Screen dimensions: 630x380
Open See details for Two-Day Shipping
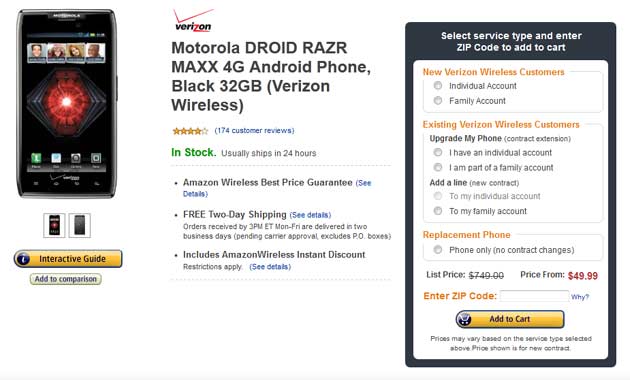tap(310, 215)
